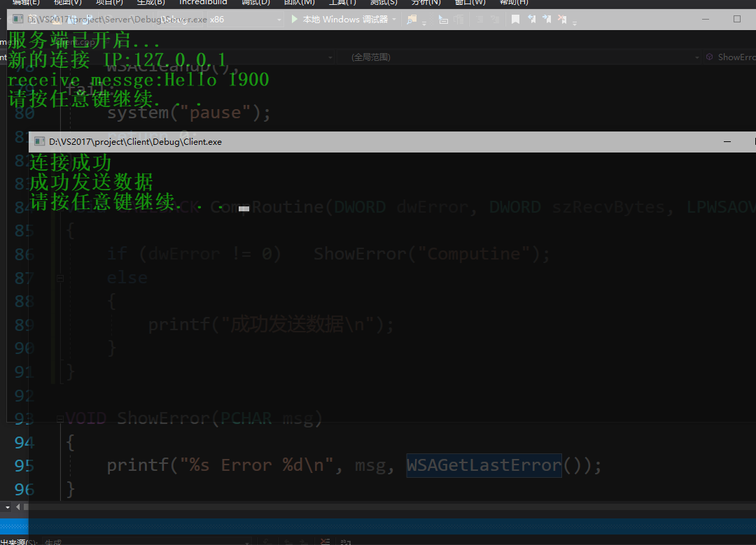Click the Server.exe console window icon
756x545 pixels.
(x=17, y=20)
